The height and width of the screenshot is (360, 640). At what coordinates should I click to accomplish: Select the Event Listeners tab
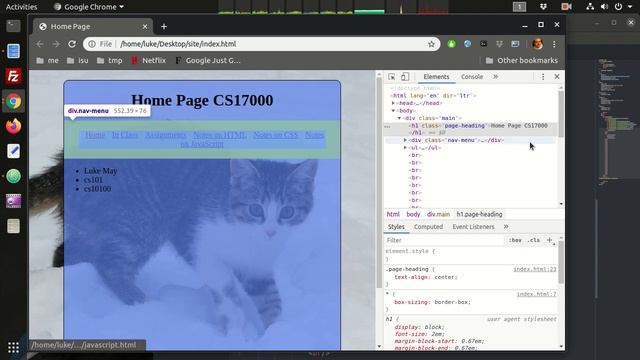click(473, 227)
